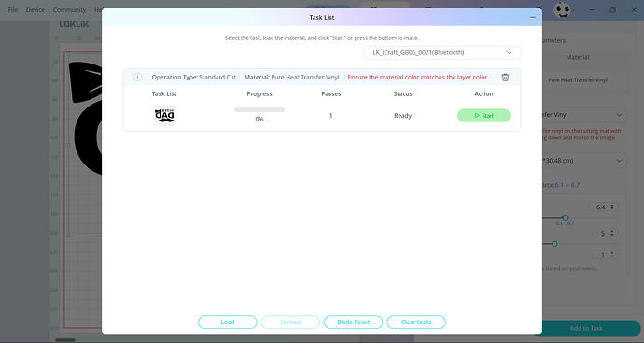
Task: Expand the 30.48 cm mat size dropdown
Action: 584,161
